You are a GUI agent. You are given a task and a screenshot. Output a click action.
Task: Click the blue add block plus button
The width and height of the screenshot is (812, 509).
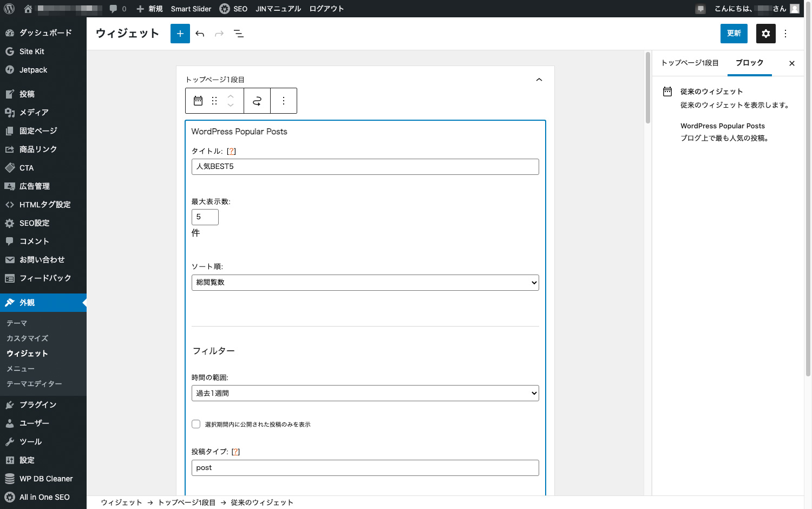pos(180,34)
